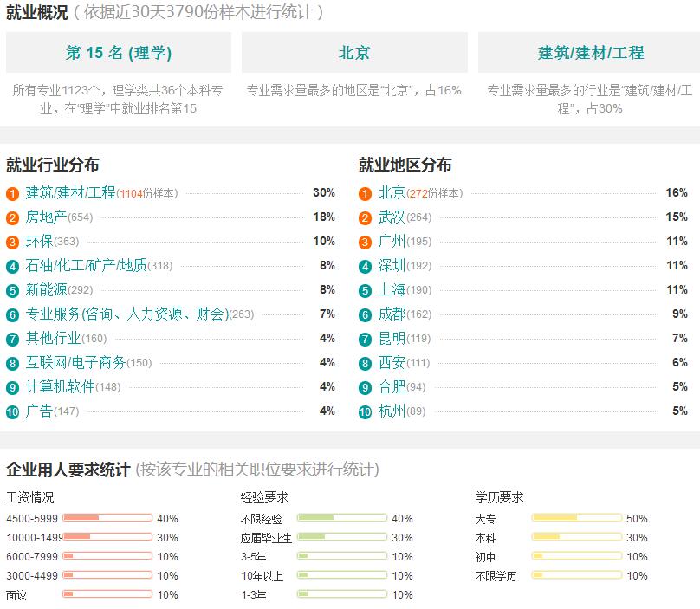Click the 不限经验 green experience bar

(342, 518)
